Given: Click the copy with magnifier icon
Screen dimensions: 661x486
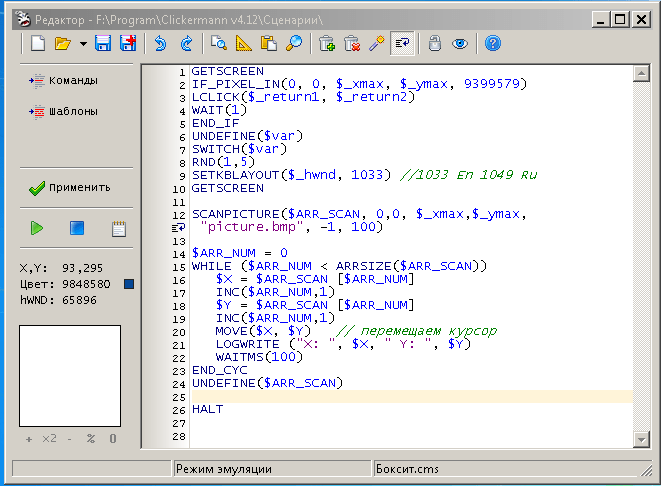Looking at the screenshot, I should pyautogui.click(x=219, y=43).
